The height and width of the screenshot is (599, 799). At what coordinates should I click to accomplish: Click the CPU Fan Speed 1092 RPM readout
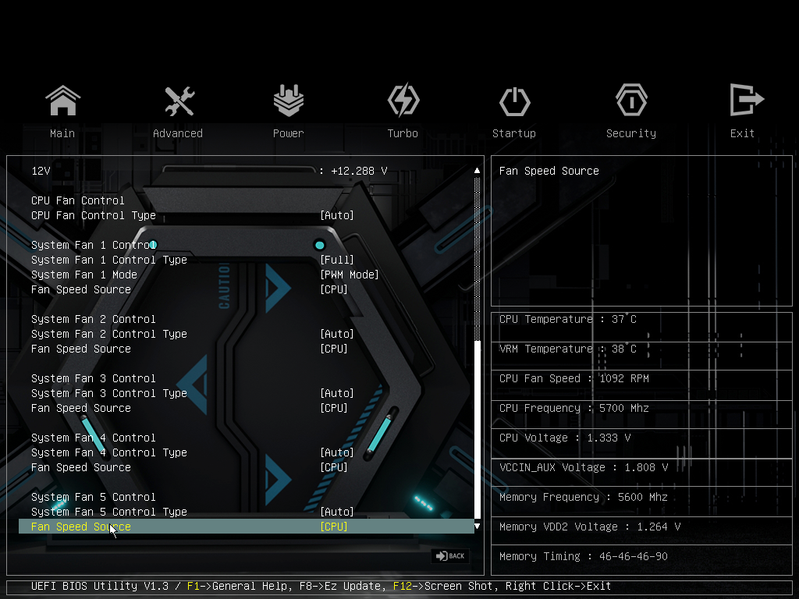[574, 378]
